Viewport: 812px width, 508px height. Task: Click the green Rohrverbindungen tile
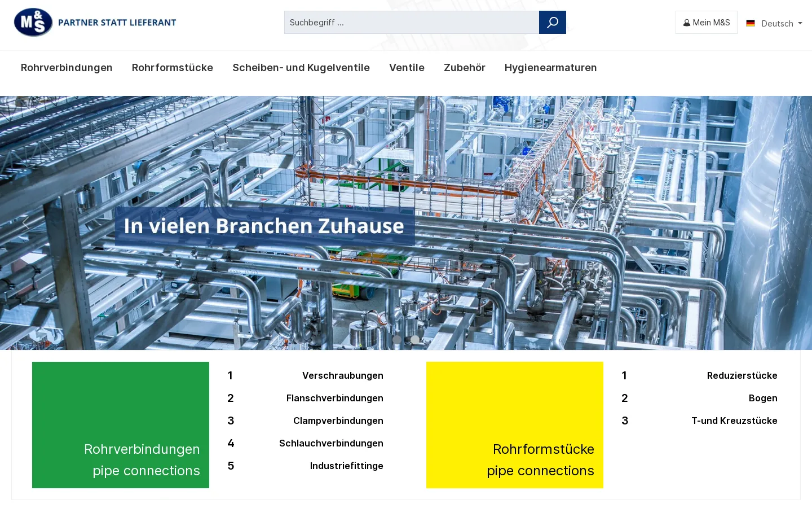point(121,425)
